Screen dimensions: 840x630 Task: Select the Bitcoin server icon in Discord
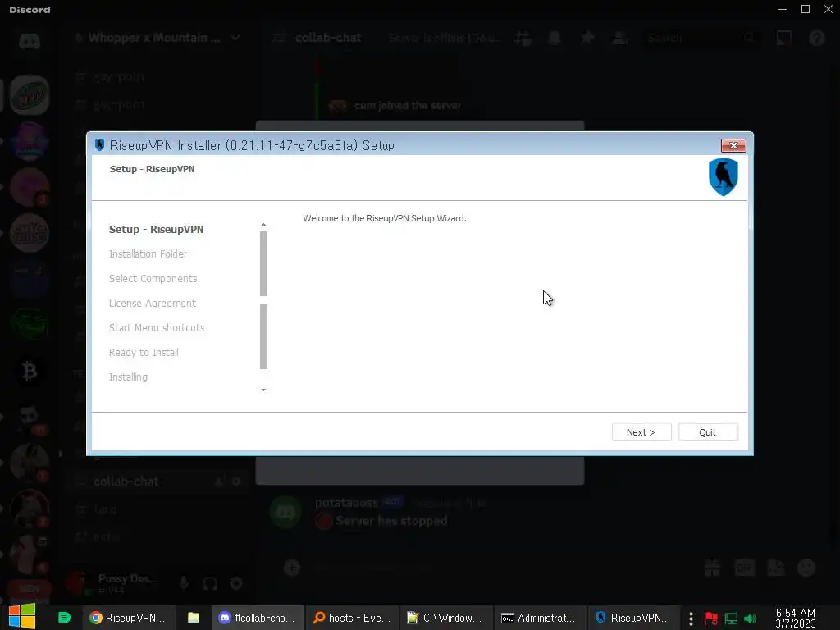tap(30, 371)
